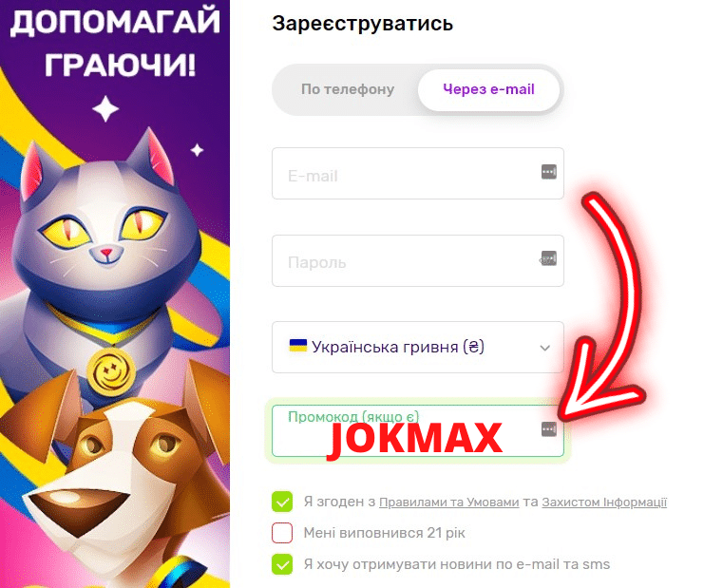Click the password manager icon in Пароль field
The width and height of the screenshot is (704, 588).
click(548, 258)
